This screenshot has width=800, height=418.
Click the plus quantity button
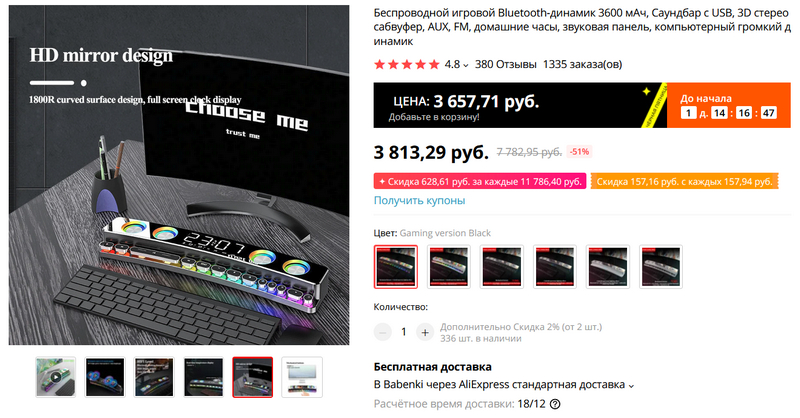424,332
